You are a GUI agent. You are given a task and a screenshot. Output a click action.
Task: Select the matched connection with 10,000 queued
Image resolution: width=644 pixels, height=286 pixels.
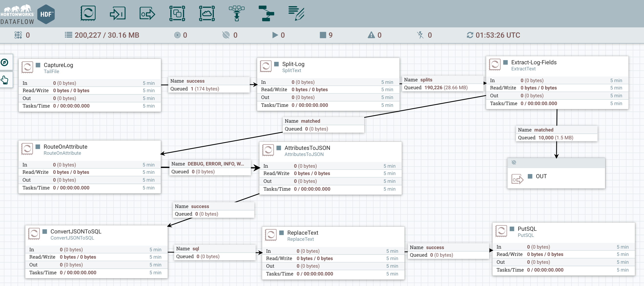tap(557, 134)
